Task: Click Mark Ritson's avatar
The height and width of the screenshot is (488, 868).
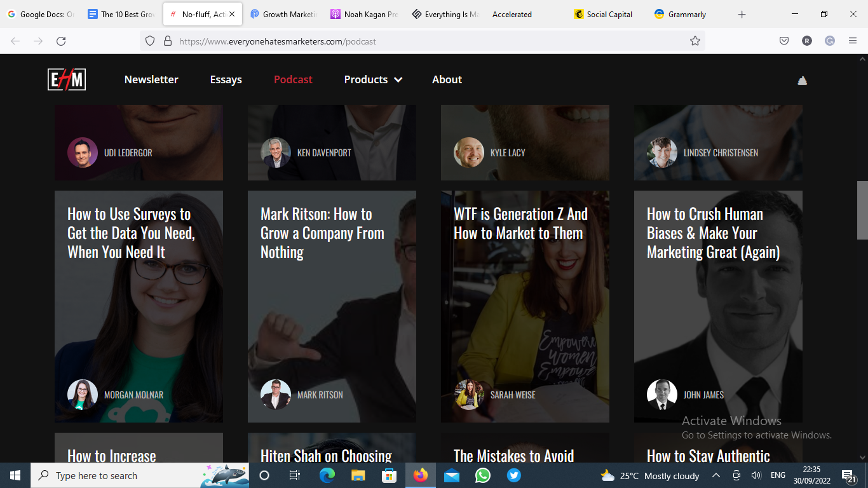Action: (x=276, y=395)
